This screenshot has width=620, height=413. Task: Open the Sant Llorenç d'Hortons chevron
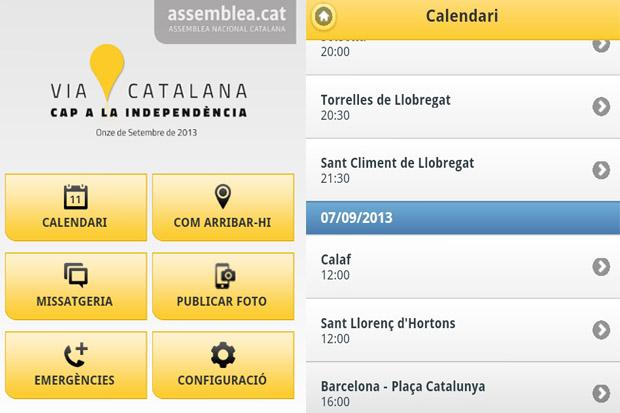point(601,330)
